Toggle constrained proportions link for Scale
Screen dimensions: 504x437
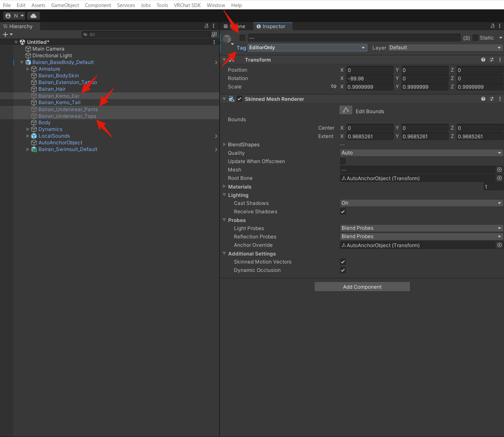(x=334, y=86)
